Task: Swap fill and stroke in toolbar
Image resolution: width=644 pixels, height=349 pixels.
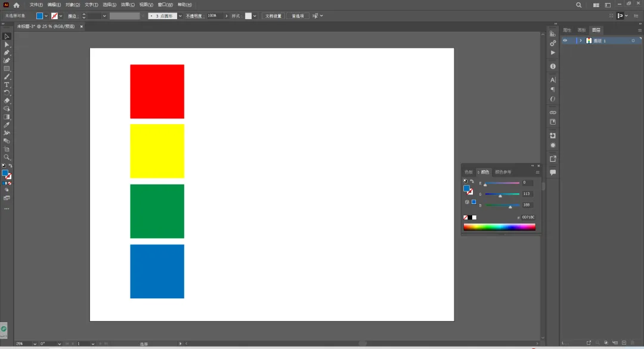Action: [x=10, y=166]
